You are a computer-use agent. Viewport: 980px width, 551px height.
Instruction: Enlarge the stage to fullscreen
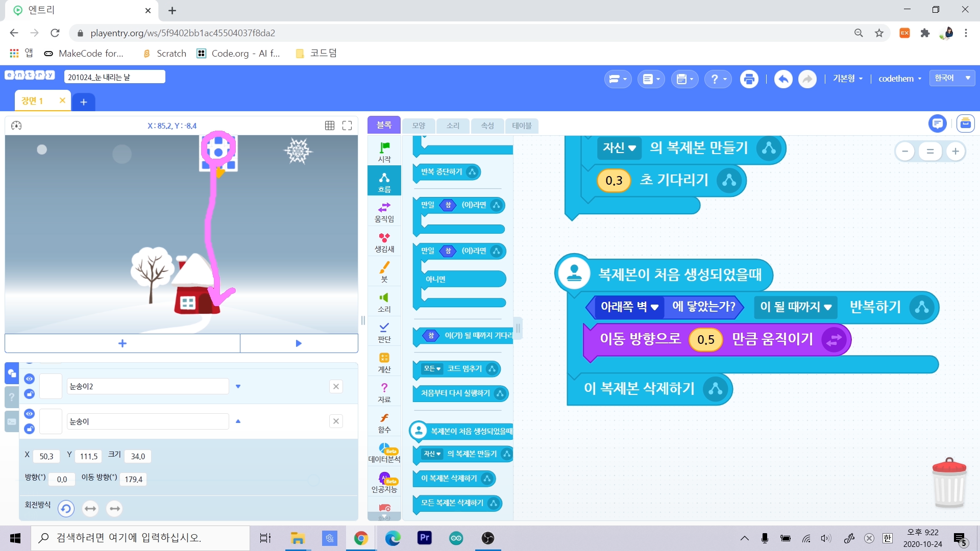click(x=347, y=126)
